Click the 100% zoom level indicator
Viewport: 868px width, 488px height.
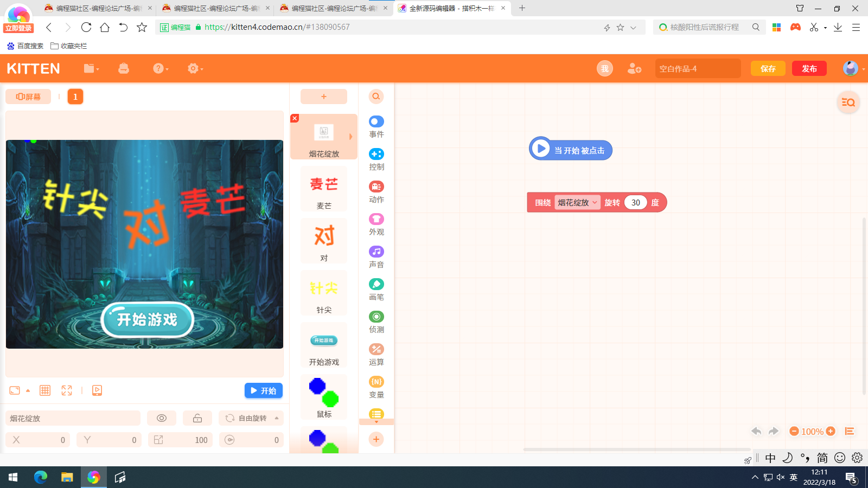coord(812,432)
